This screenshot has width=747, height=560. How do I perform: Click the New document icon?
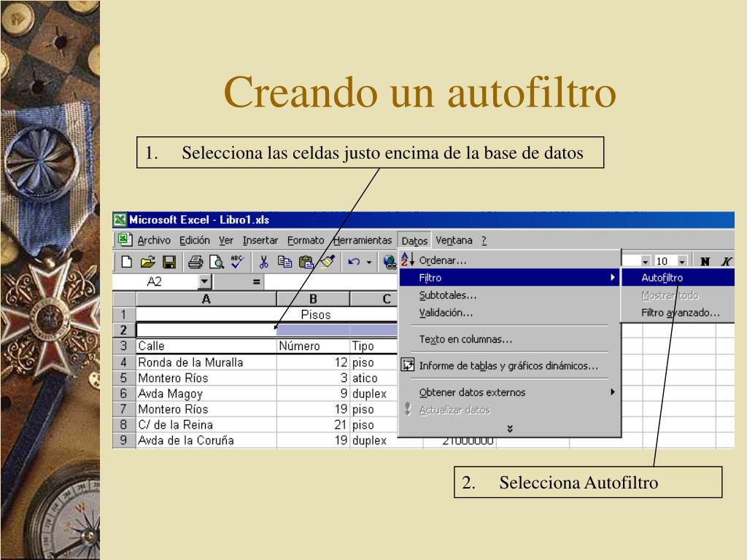[x=127, y=262]
